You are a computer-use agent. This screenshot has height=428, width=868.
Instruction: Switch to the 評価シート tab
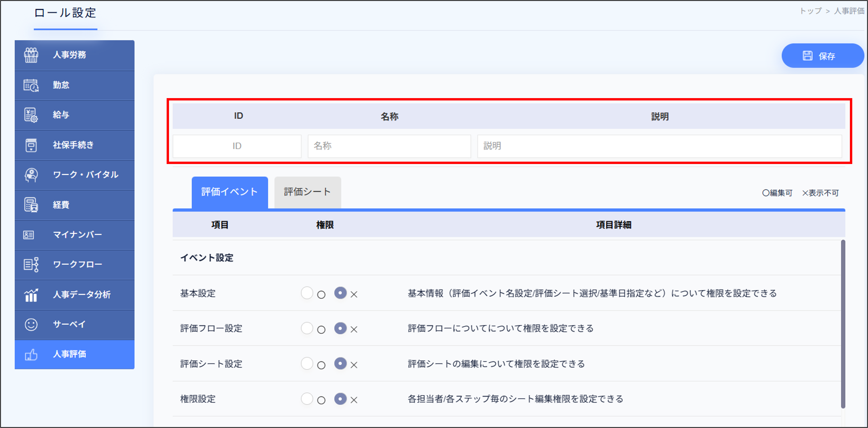pos(307,192)
